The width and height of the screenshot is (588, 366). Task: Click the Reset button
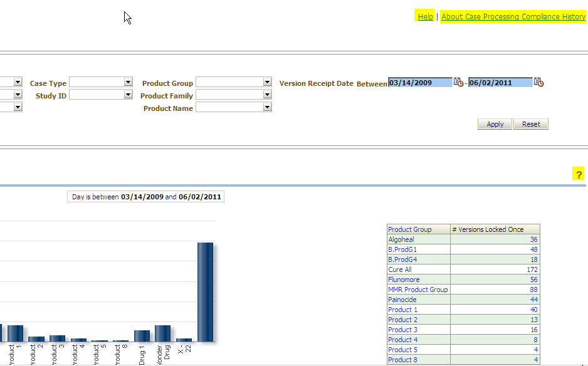point(531,124)
